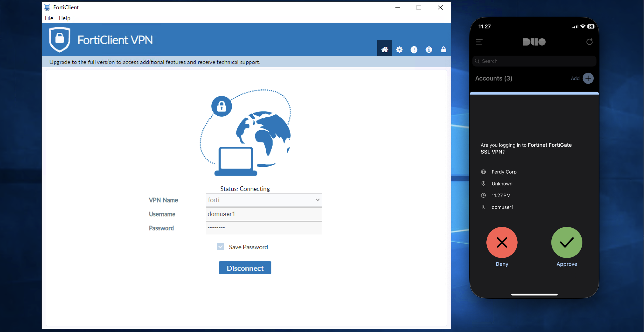
Task: Open the File menu
Action: pos(49,18)
